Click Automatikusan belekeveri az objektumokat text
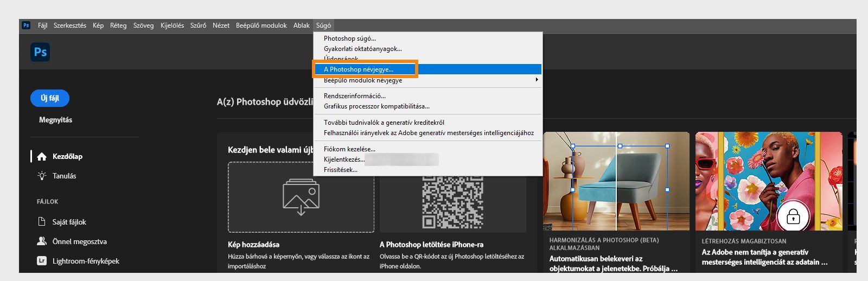This screenshot has width=868, height=281. click(x=614, y=264)
